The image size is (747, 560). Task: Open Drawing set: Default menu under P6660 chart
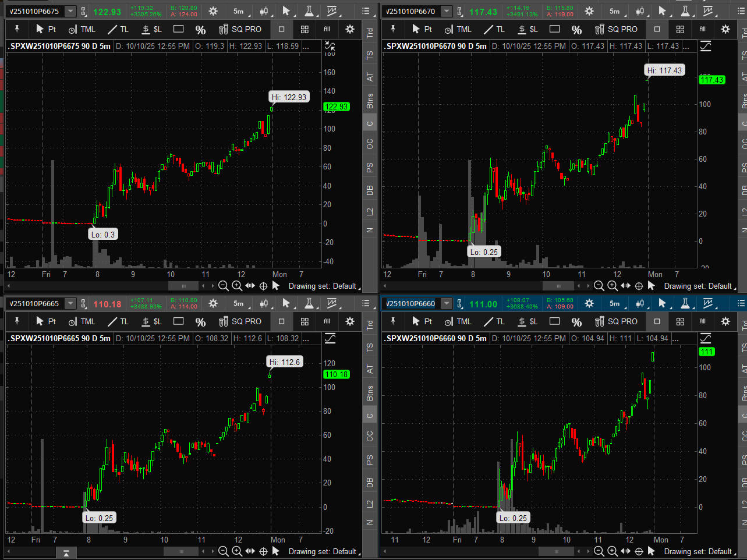click(699, 551)
